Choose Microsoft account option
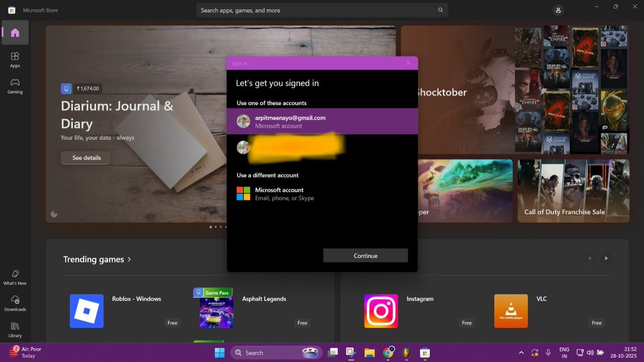Viewport: 644px width, 362px height. tap(322, 194)
